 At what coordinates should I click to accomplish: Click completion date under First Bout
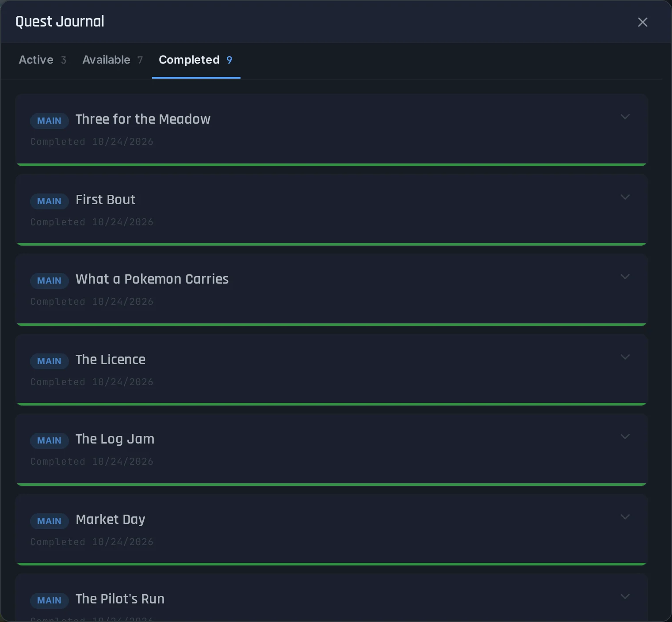tap(92, 222)
